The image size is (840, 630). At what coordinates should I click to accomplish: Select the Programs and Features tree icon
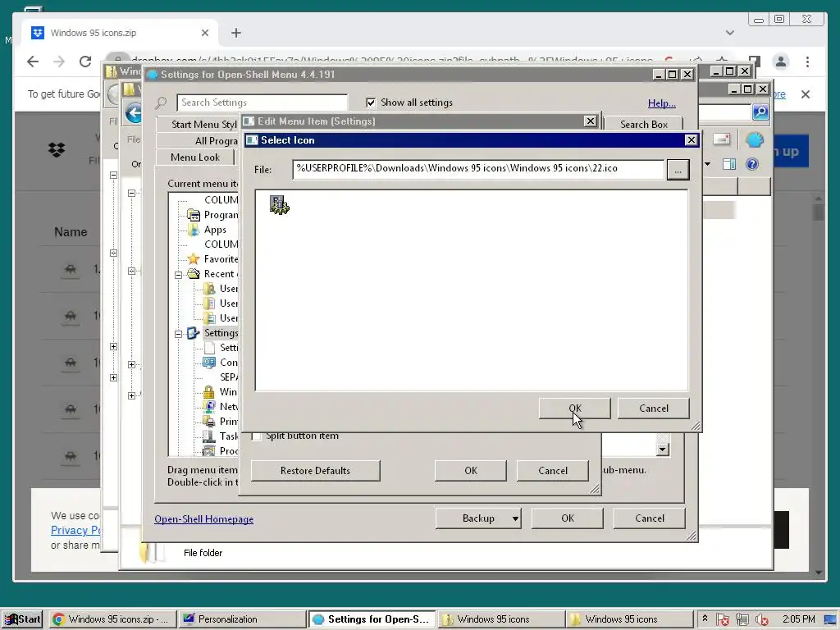tap(209, 451)
